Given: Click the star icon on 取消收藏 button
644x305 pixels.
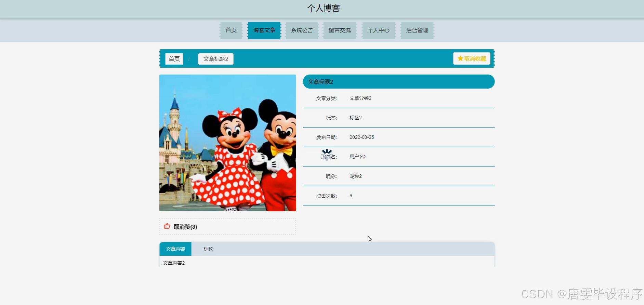Looking at the screenshot, I should coord(460,58).
